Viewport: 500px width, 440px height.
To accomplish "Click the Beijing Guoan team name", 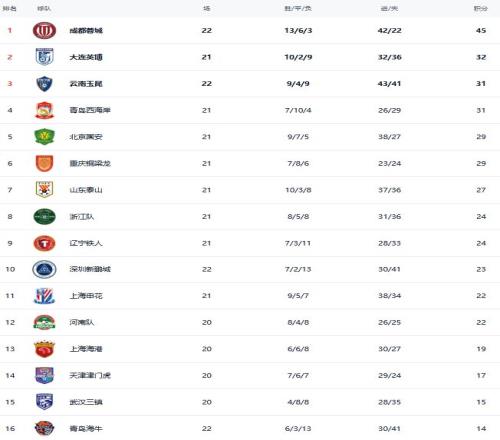I will pyautogui.click(x=86, y=137).
